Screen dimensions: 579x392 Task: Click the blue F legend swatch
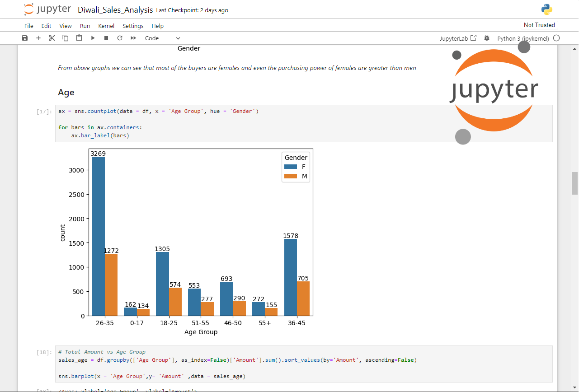[x=290, y=167]
